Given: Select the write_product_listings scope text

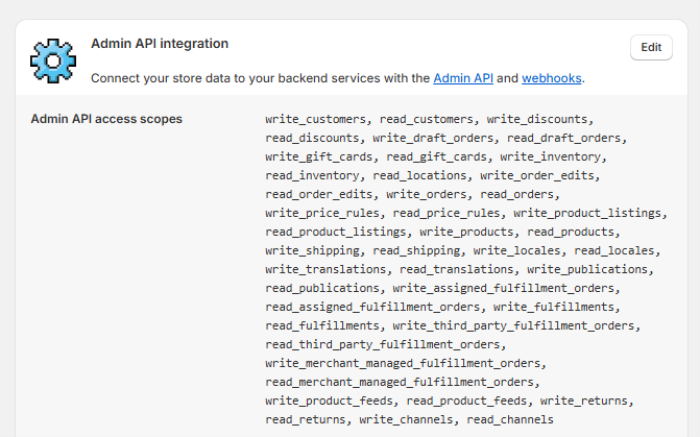Looking at the screenshot, I should coord(589,213).
